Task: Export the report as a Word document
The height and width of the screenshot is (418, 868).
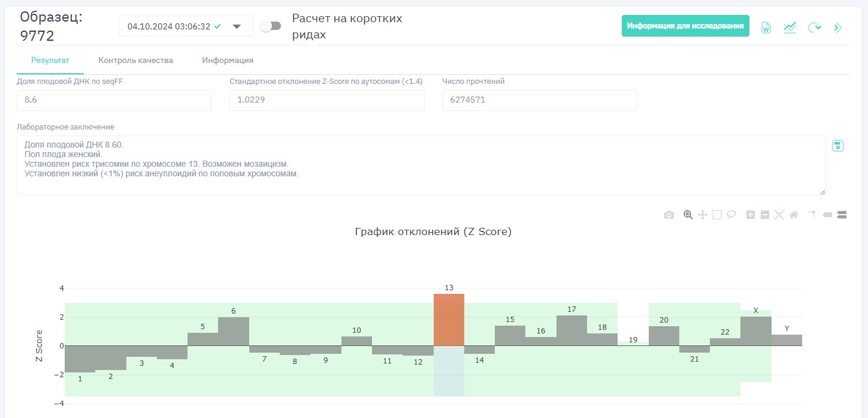Action: pos(766,28)
